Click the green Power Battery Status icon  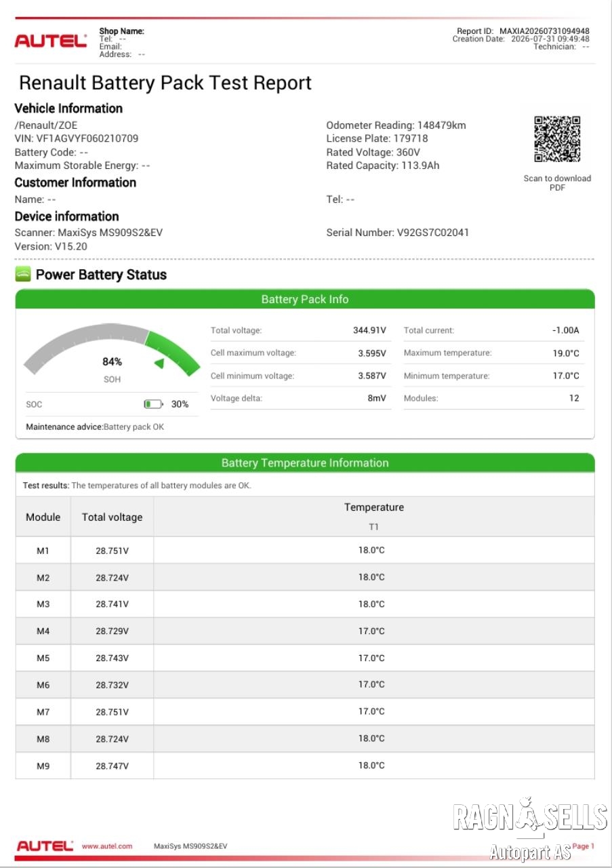pos(23,275)
